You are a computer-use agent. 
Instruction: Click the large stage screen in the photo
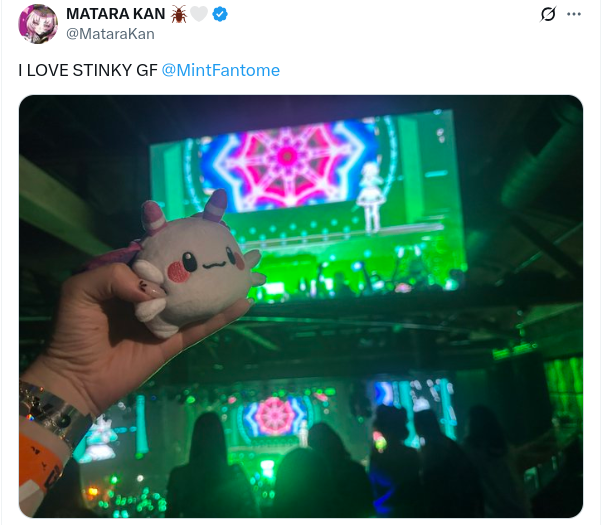(x=308, y=204)
